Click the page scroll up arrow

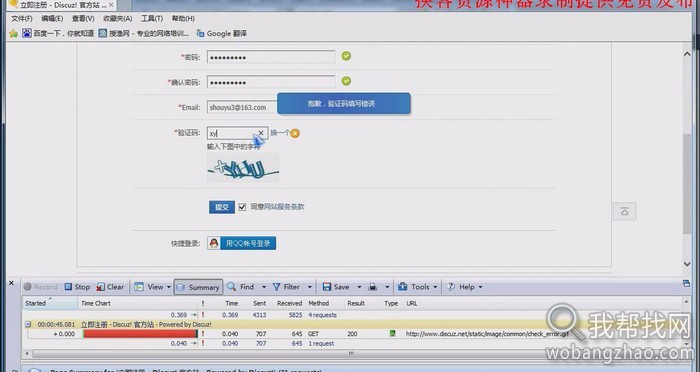[687, 54]
